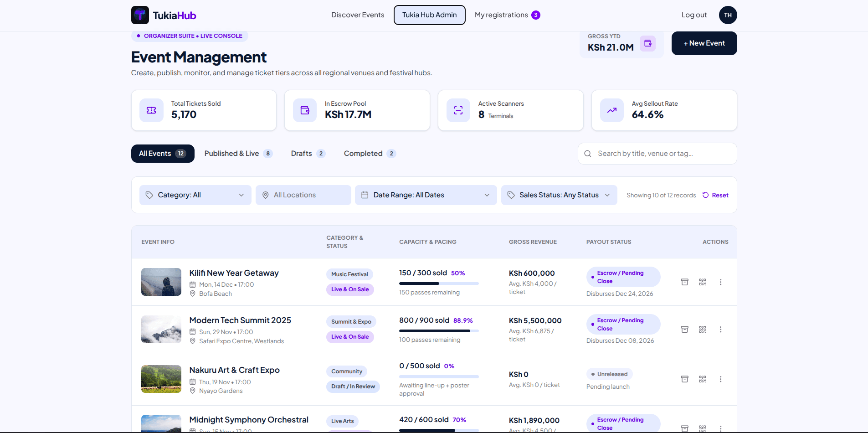This screenshot has height=433, width=868.
Task: Open more actions for Nakuru Art & Craft Expo
Action: (x=720, y=379)
